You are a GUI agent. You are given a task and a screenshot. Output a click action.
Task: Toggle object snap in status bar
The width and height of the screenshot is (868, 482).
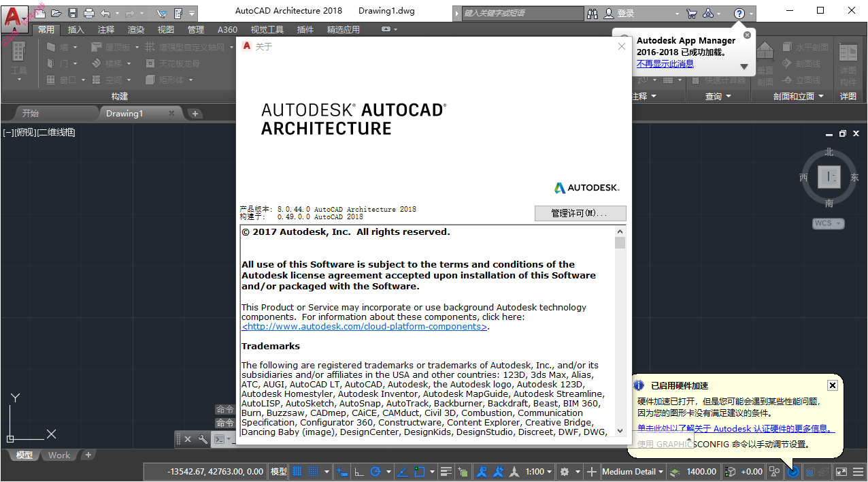(420, 471)
